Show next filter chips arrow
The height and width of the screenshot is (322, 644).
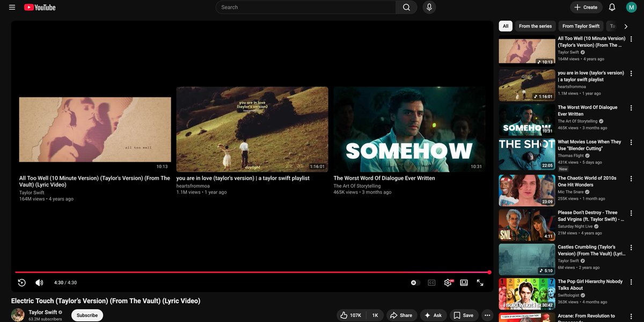[x=626, y=26]
